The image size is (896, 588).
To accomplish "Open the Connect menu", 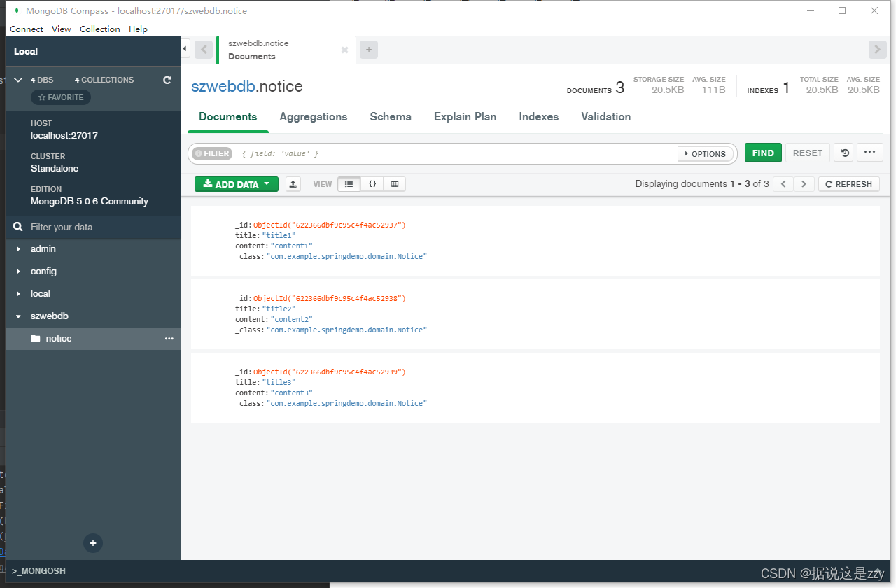I will coord(27,29).
